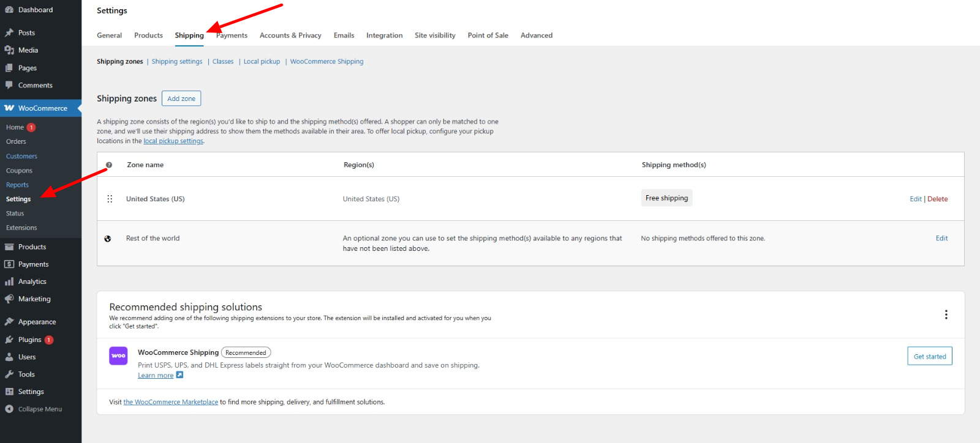Viewport: 980px width, 443px height.
Task: Click the Pages icon in sidebar
Action: [9, 68]
